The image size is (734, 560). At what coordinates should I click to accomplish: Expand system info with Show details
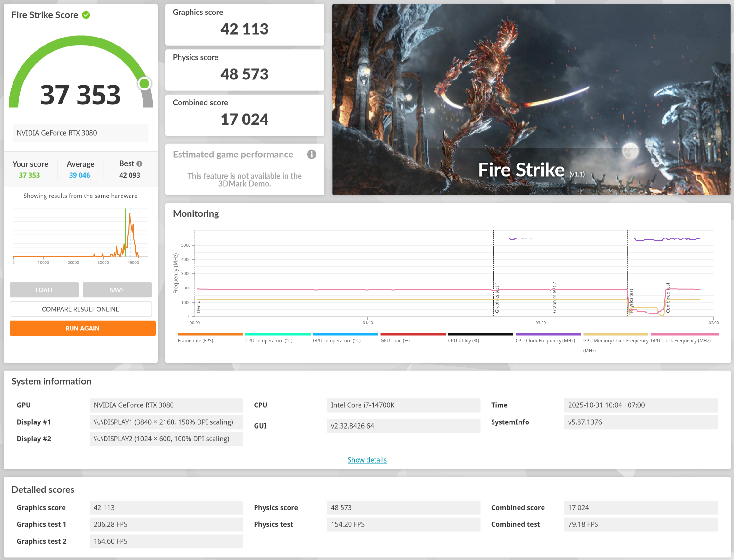[x=367, y=460]
